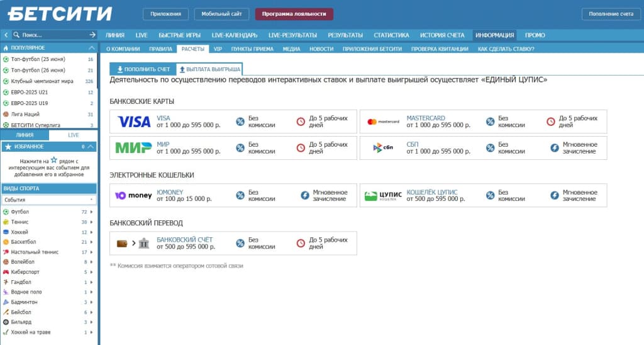Click the bank transfer wallet icon
The image size is (644, 345).
[x=122, y=244]
